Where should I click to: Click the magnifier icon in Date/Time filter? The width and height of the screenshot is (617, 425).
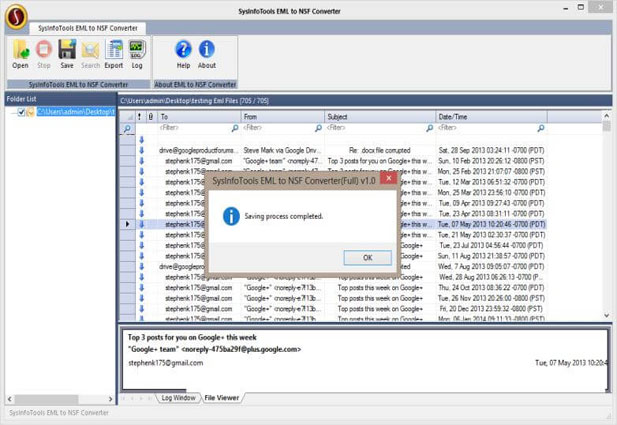click(541, 128)
